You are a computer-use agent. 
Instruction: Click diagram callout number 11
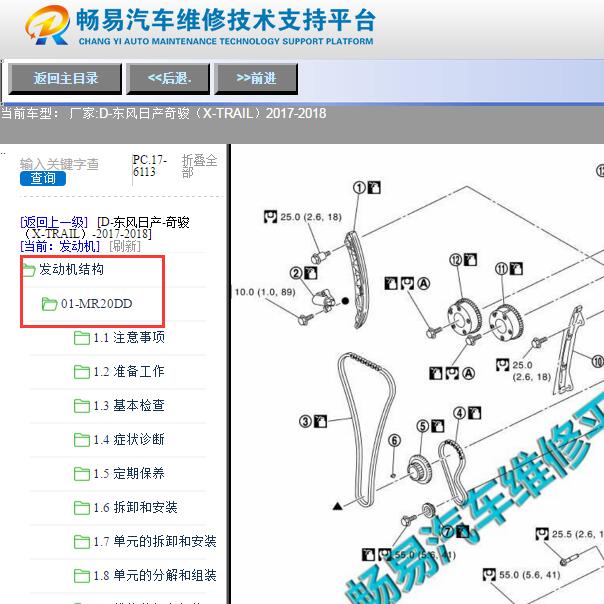click(501, 268)
